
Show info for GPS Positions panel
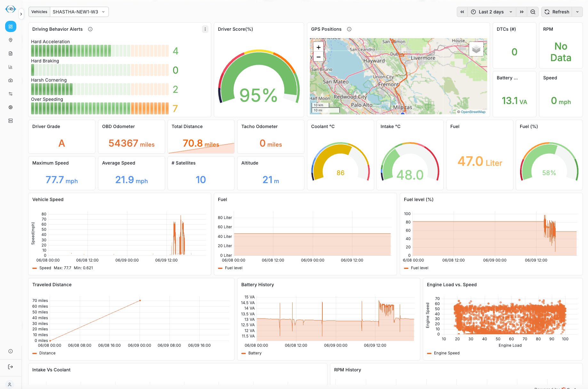(349, 29)
